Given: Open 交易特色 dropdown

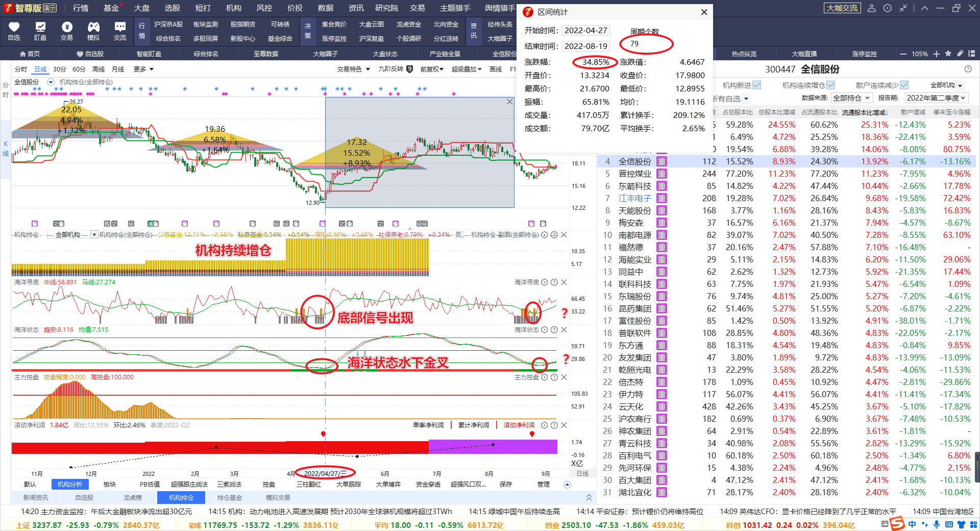Looking at the screenshot, I should pyautogui.click(x=354, y=69).
